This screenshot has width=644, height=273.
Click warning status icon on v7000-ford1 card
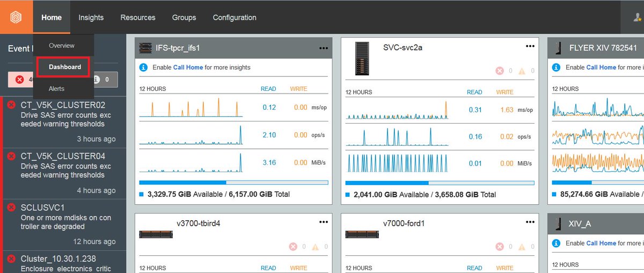tap(522, 247)
